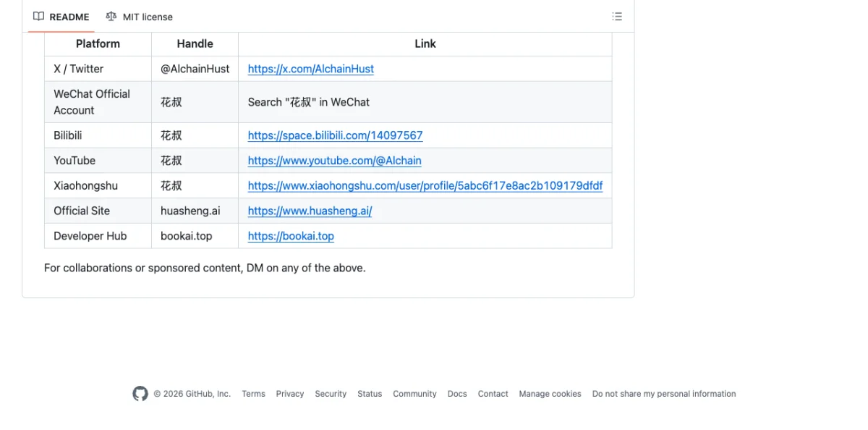Click the © 2026 GitHub, Inc. text
This screenshot has height=430, width=868.
click(192, 394)
